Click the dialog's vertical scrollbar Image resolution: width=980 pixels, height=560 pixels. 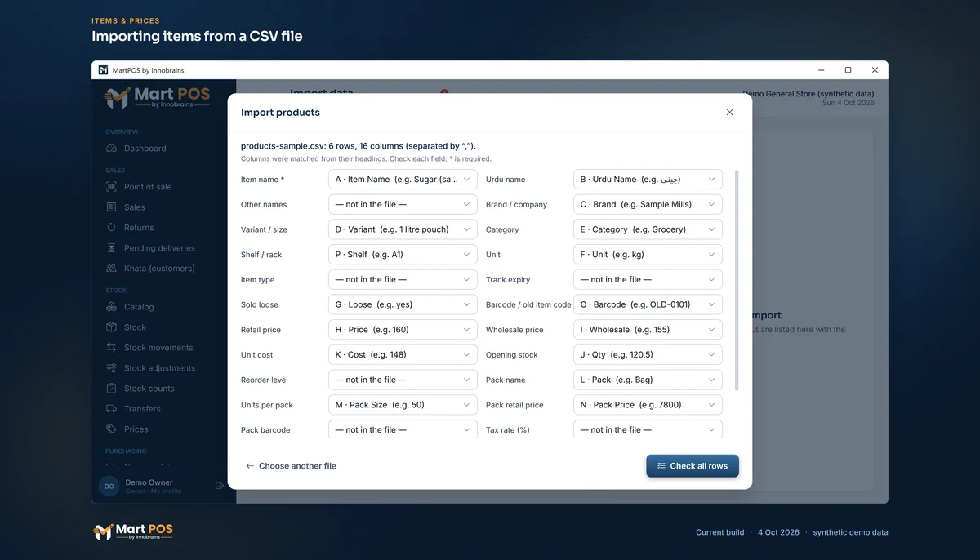pos(737,280)
